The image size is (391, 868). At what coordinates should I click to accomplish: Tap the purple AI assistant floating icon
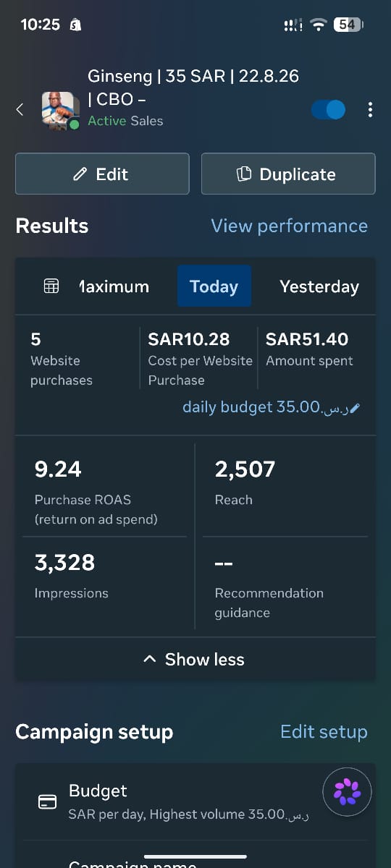(x=347, y=792)
